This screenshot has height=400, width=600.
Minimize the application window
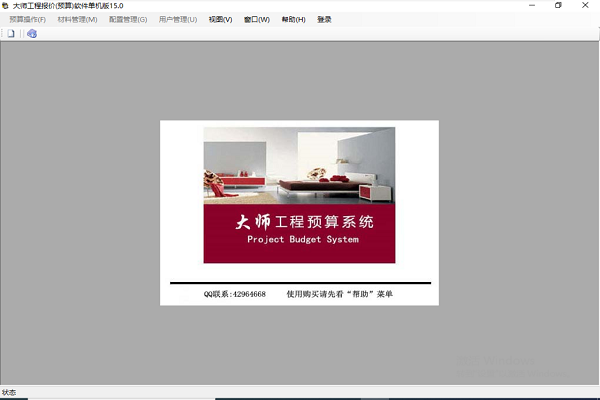(x=532, y=5)
